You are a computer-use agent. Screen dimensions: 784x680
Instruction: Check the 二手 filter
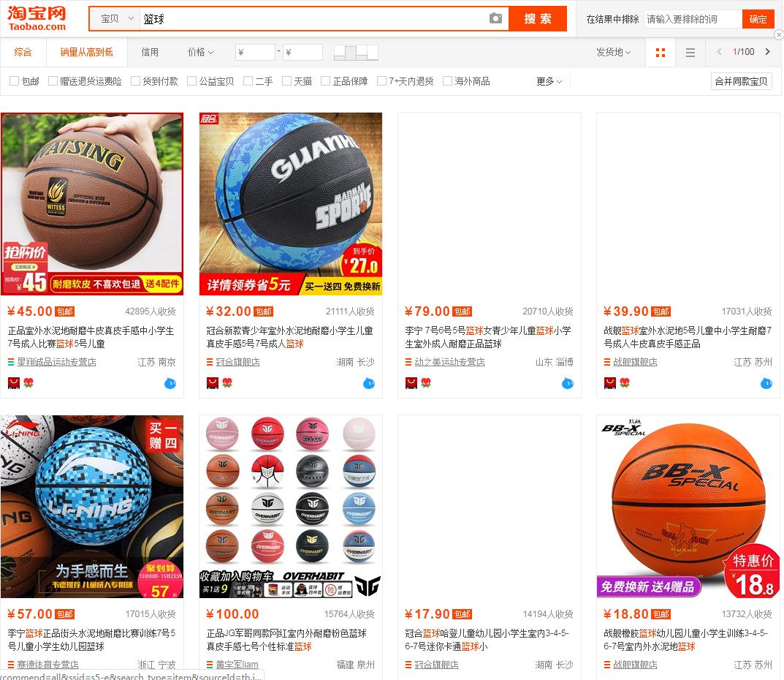248,80
